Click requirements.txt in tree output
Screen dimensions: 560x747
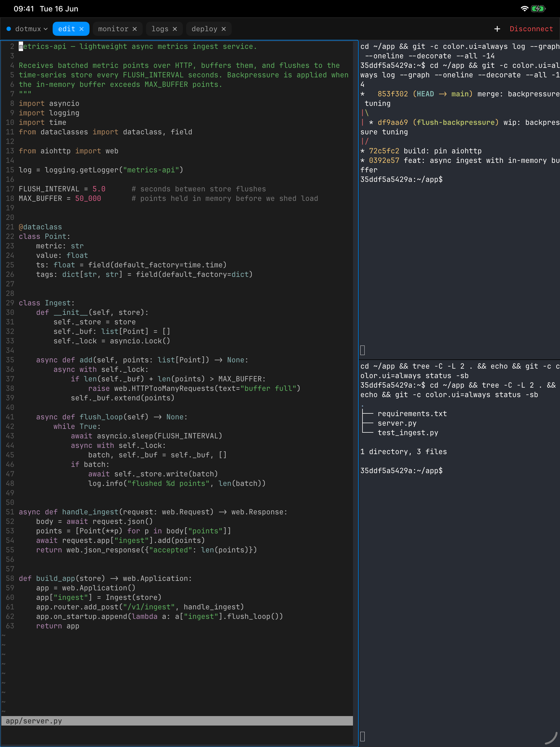tap(412, 413)
